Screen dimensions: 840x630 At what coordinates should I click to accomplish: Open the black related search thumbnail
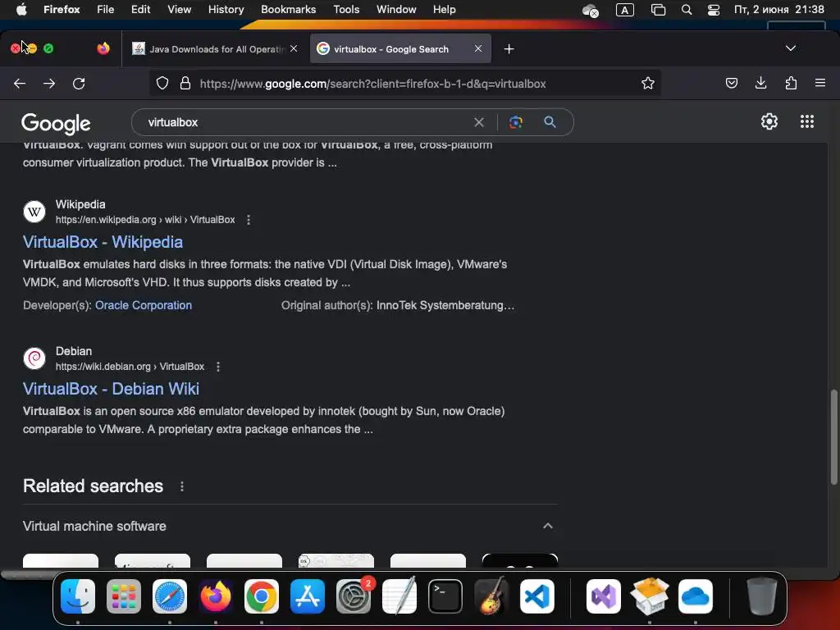[x=519, y=560]
